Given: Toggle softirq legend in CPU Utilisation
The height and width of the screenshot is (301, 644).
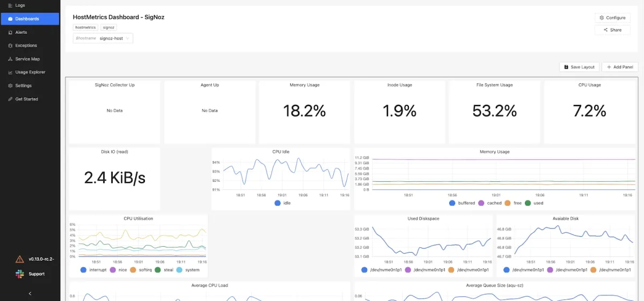Looking at the screenshot, I should point(142,270).
